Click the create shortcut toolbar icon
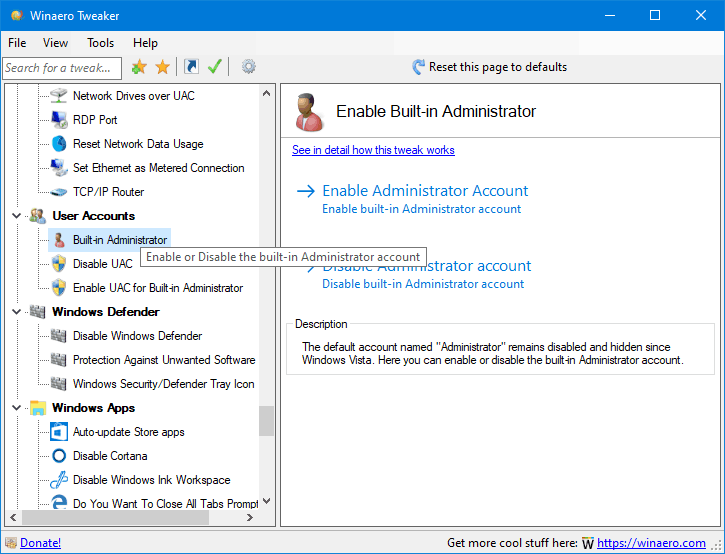Image resolution: width=725 pixels, height=554 pixels. click(191, 67)
